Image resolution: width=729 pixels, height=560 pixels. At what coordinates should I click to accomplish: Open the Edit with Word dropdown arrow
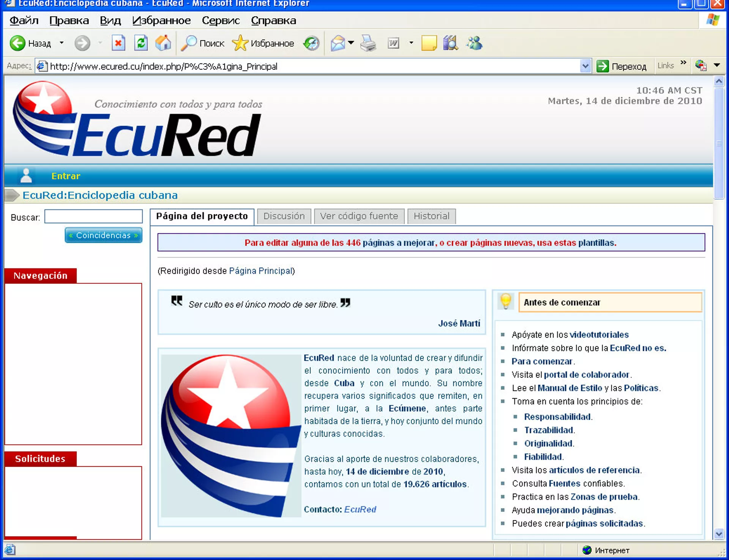411,43
